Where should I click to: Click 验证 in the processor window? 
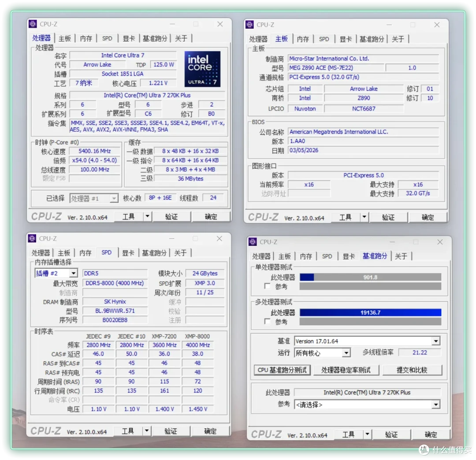(x=171, y=217)
